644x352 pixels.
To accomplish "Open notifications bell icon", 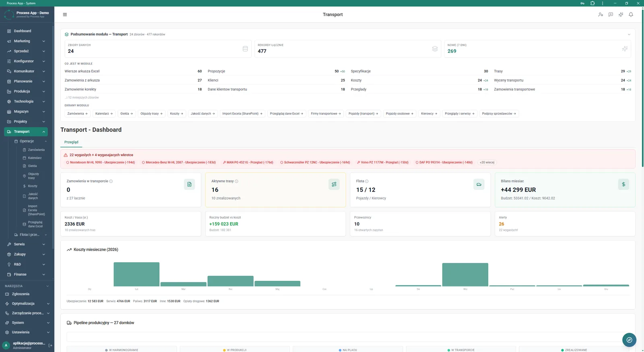I will coord(631,14).
